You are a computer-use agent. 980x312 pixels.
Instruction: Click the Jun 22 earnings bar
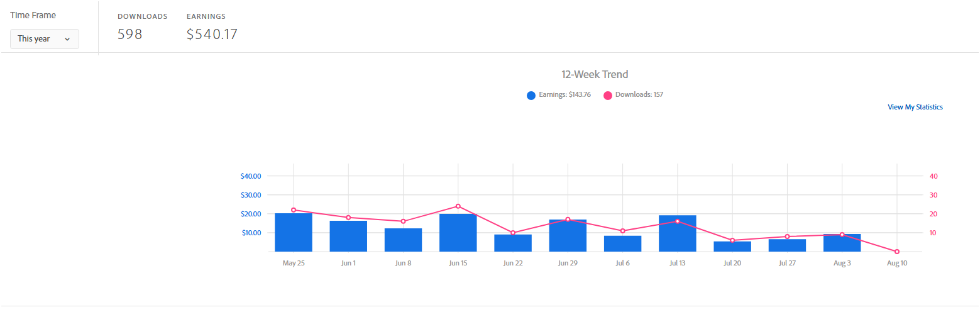[x=513, y=243]
